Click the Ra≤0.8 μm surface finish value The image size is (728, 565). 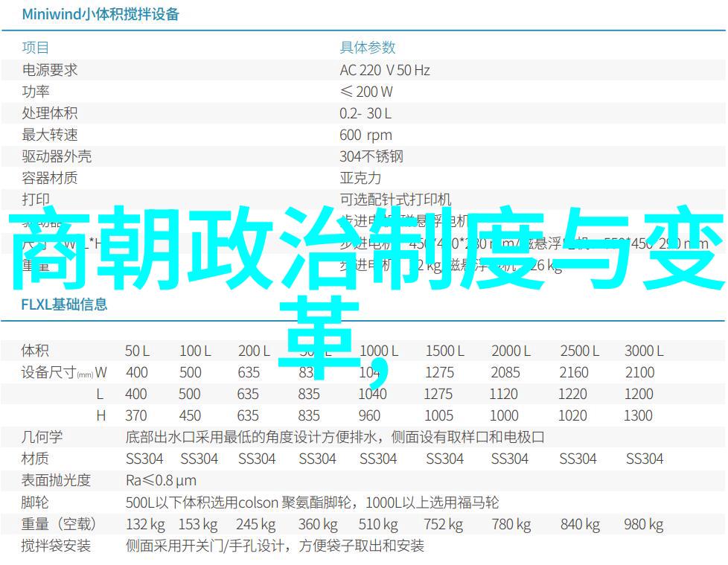tap(161, 480)
